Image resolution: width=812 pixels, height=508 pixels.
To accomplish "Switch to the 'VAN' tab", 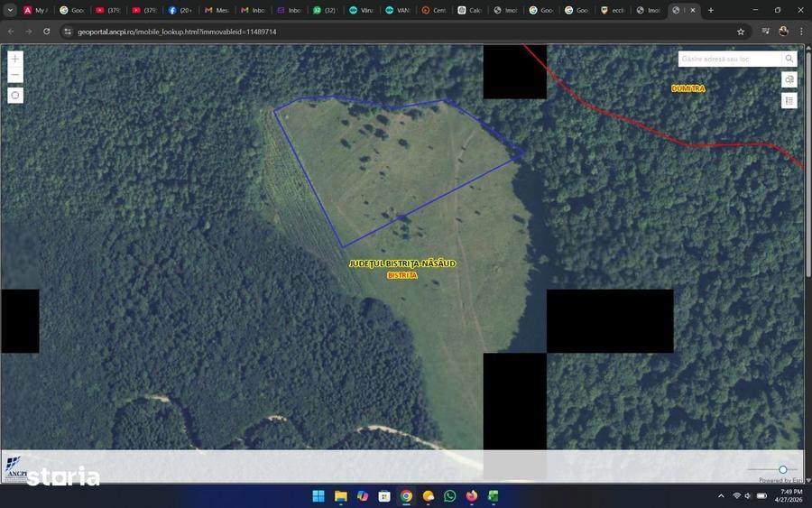I will point(398,10).
